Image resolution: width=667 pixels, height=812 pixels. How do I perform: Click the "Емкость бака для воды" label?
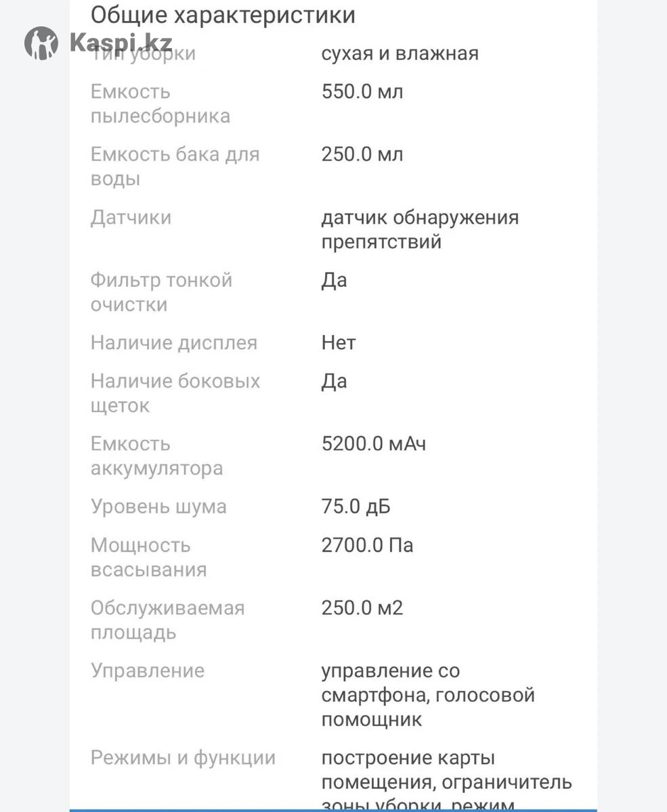tap(175, 166)
